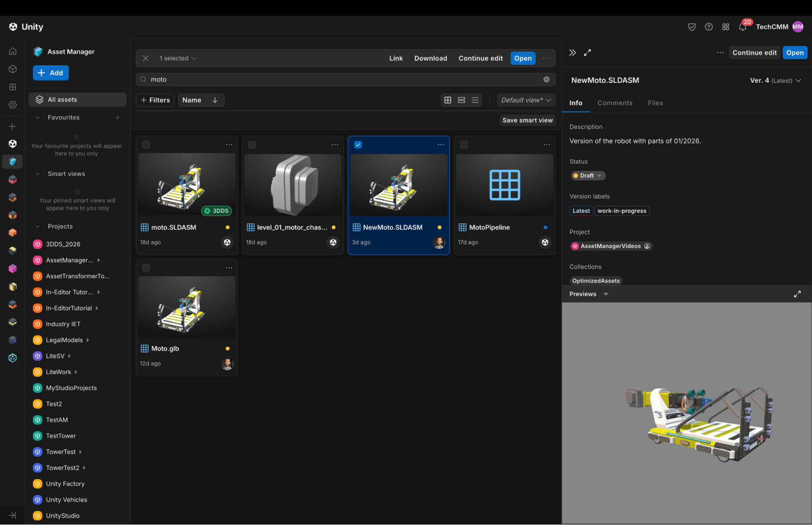Click the AssetManagerVideos project chip
The image size is (812, 525).
click(x=611, y=246)
